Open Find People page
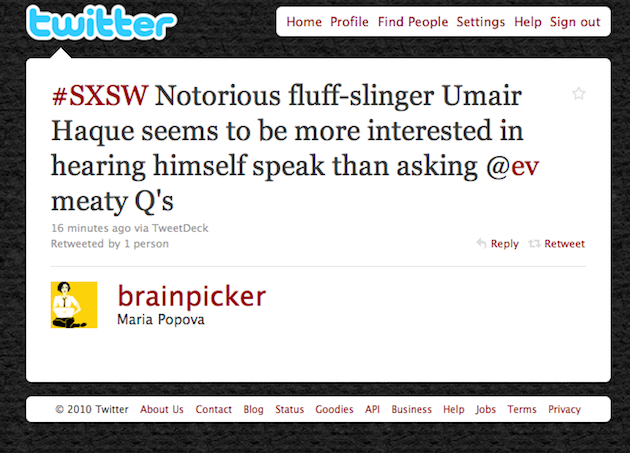The image size is (630, 453). [x=413, y=22]
